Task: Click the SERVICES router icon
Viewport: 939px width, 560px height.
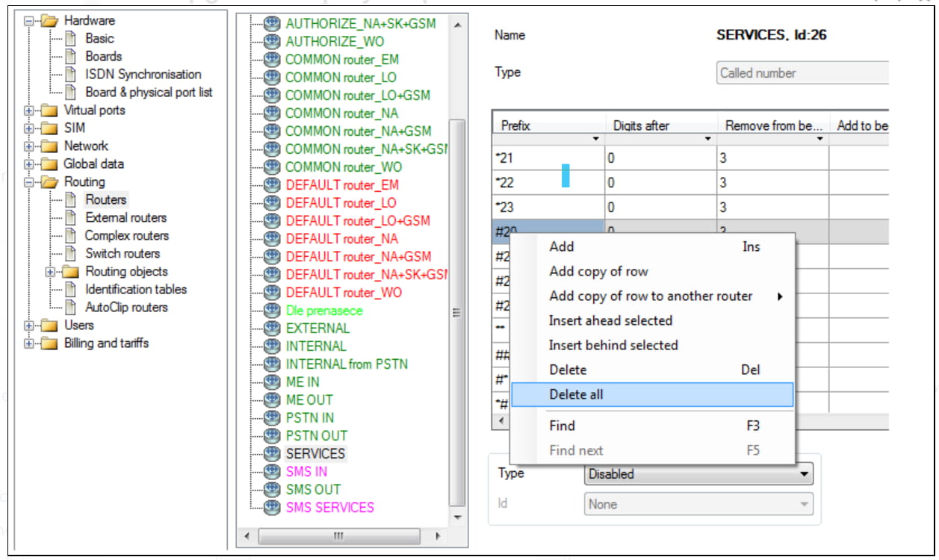Action: coord(273,454)
